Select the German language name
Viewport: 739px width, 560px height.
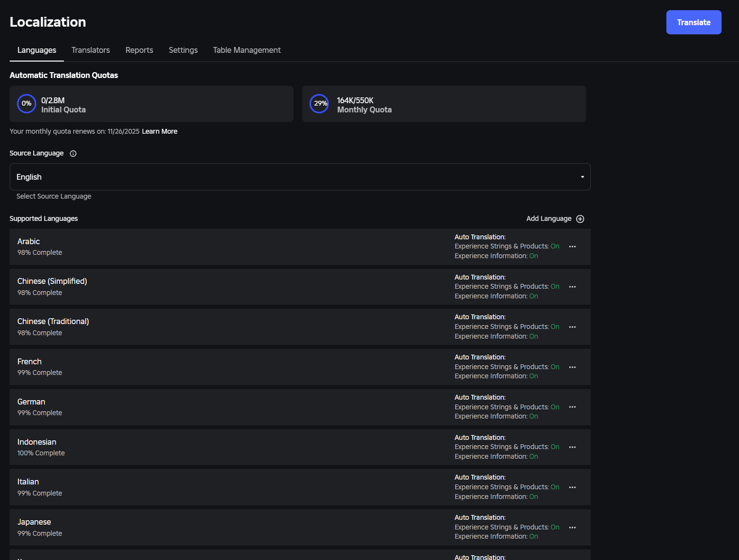(x=31, y=402)
